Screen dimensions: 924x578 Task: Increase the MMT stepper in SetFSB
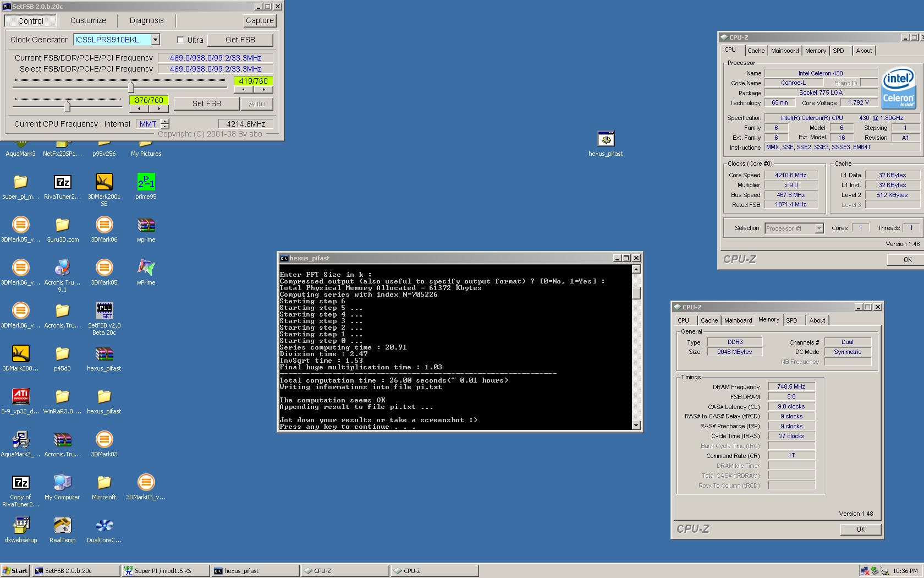click(x=165, y=121)
